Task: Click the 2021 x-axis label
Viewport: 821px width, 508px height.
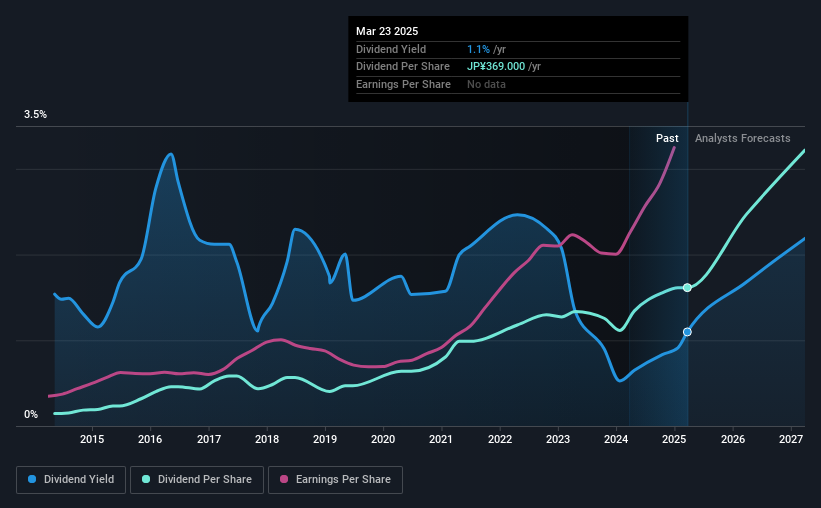Action: point(441,439)
